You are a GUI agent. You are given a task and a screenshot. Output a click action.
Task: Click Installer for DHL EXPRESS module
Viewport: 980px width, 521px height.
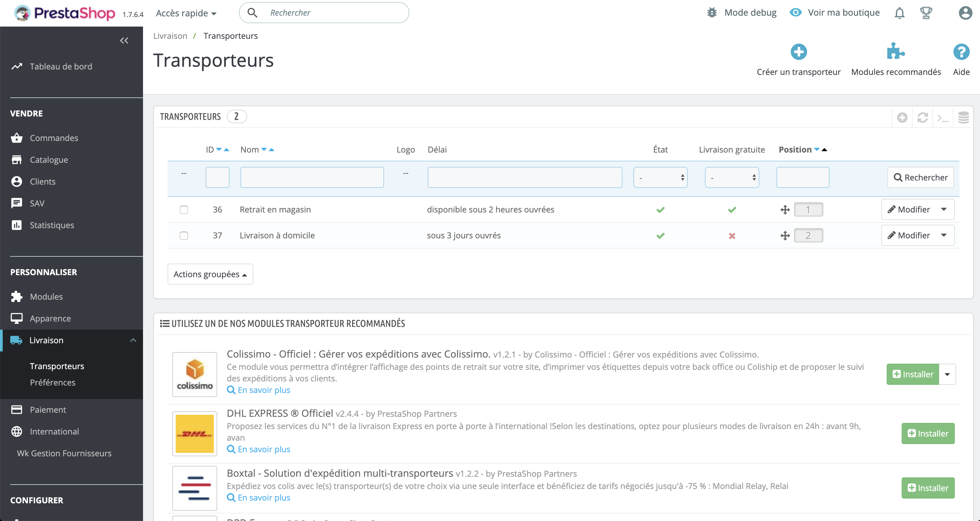pos(928,433)
